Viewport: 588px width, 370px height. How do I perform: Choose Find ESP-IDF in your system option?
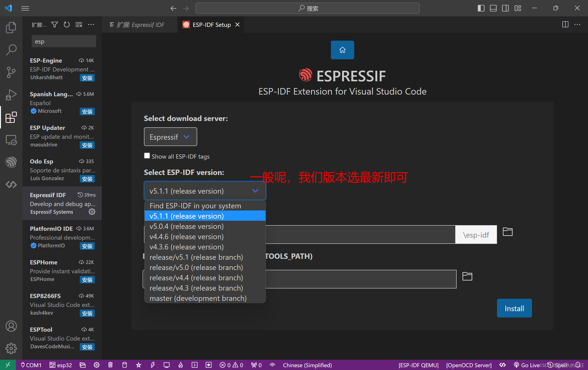205,206
